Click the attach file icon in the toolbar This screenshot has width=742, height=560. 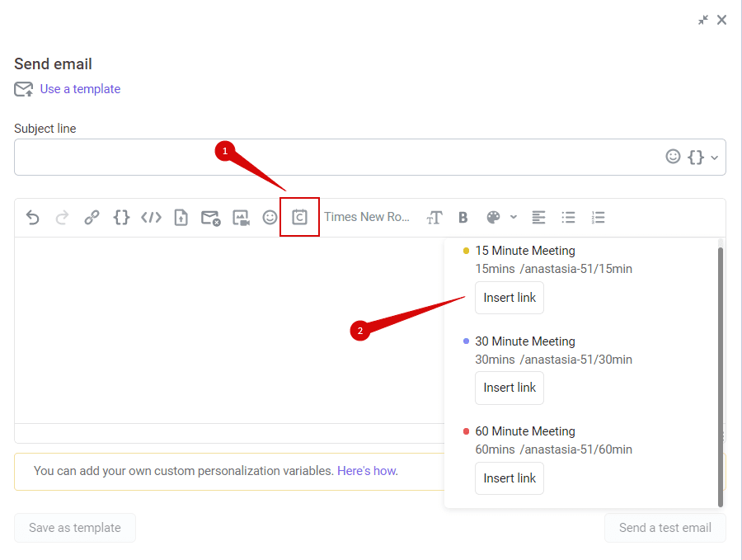pos(181,217)
